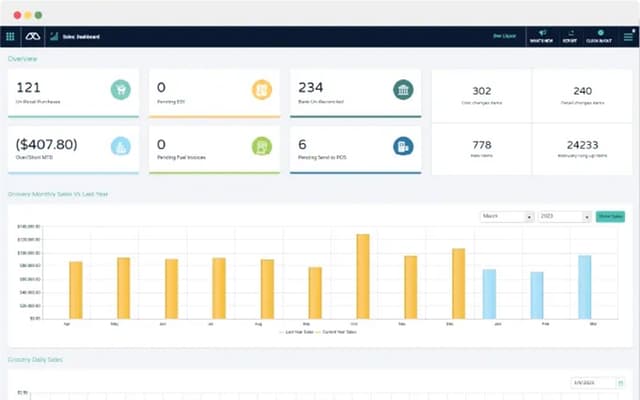Open the apps grid menu icon
This screenshot has width=640, height=400.
pos(10,37)
